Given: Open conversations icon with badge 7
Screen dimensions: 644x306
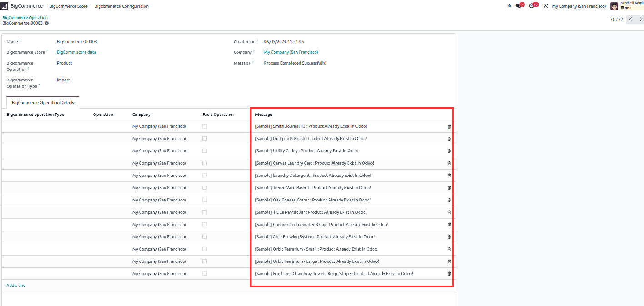Looking at the screenshot, I should 520,6.
